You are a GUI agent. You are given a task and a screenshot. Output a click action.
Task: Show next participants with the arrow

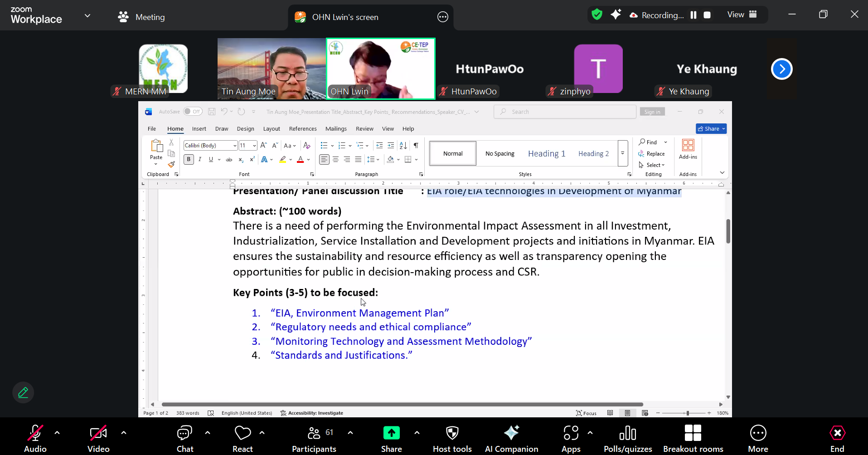(x=781, y=69)
